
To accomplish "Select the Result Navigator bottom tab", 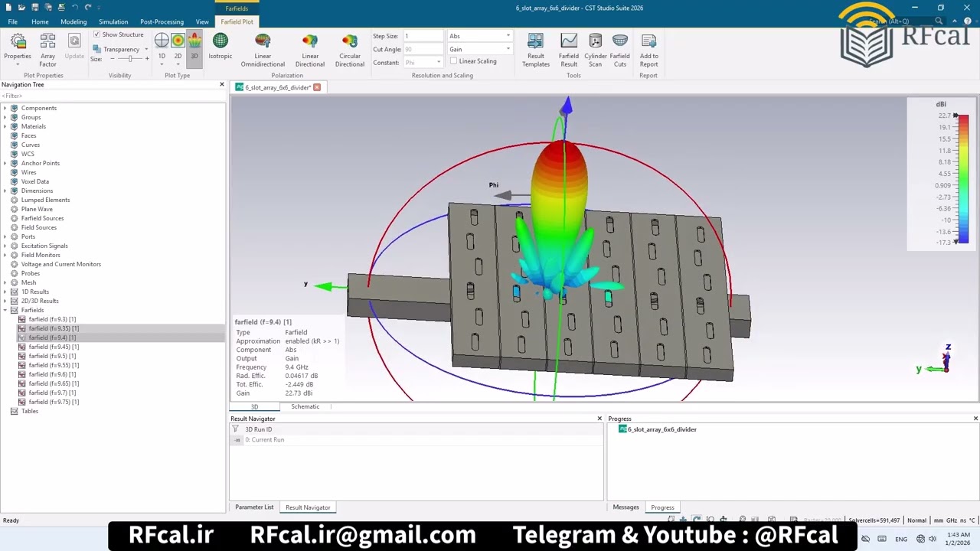I will pyautogui.click(x=308, y=507).
